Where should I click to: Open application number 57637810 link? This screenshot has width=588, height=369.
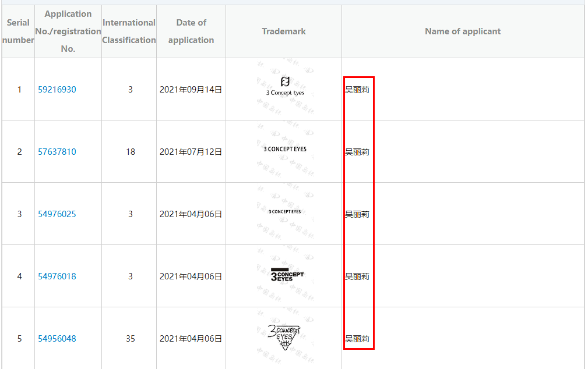(57, 152)
